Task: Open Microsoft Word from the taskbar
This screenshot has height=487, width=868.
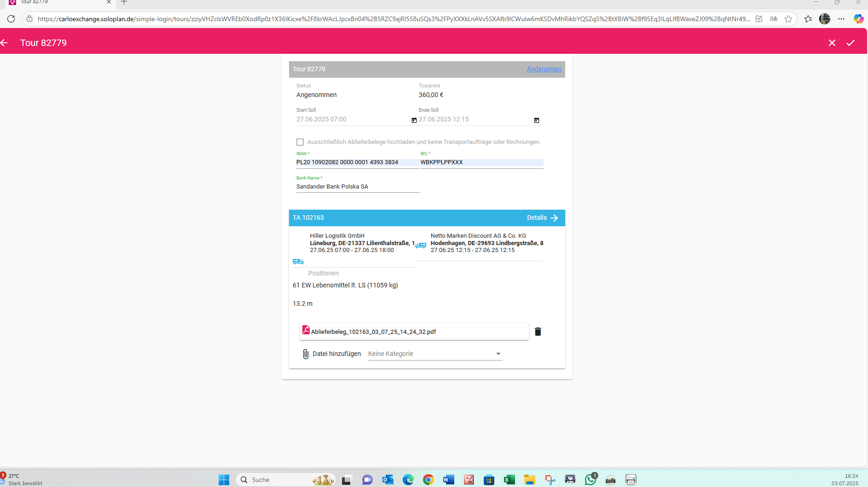Action: click(x=449, y=480)
